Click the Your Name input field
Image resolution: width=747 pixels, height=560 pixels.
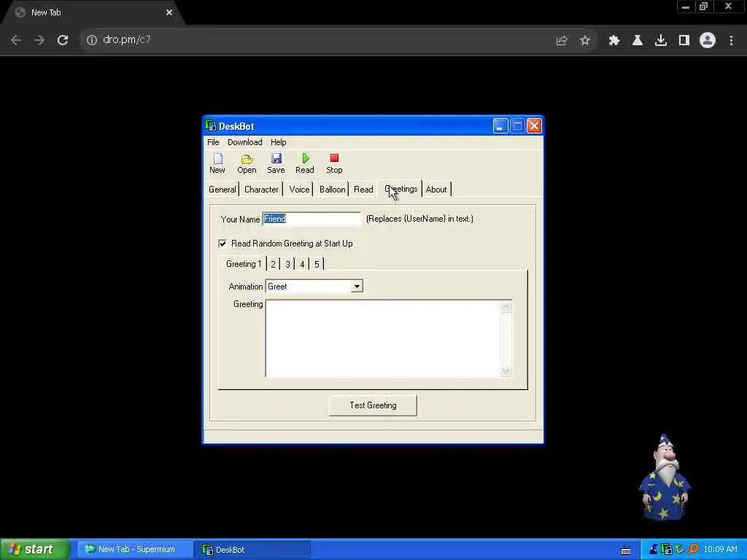point(311,219)
